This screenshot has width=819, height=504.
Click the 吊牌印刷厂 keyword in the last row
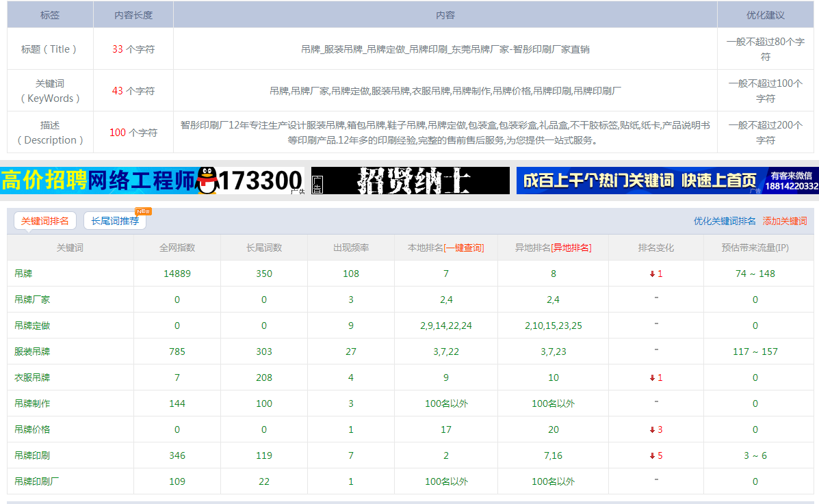(x=36, y=481)
